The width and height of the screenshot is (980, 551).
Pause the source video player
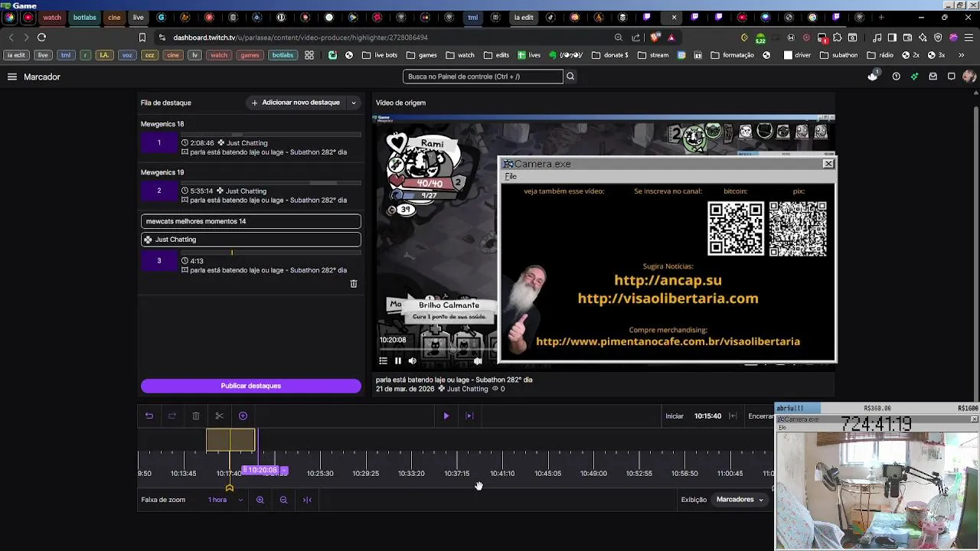[397, 360]
